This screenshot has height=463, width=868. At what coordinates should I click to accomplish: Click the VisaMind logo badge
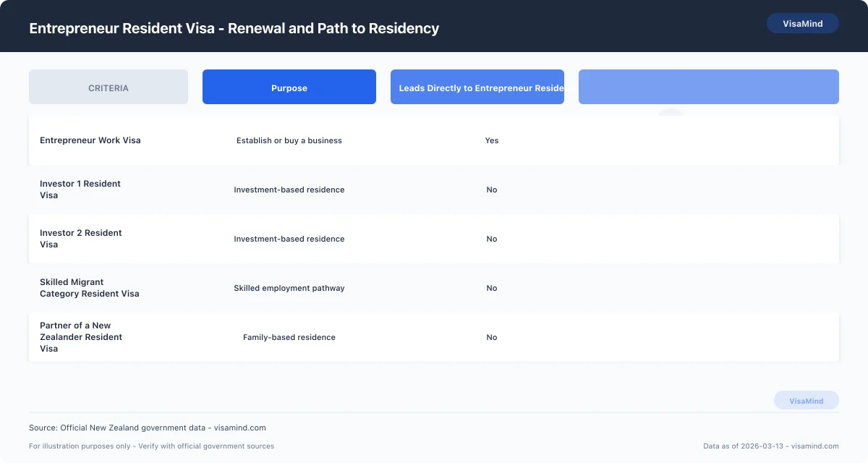803,22
